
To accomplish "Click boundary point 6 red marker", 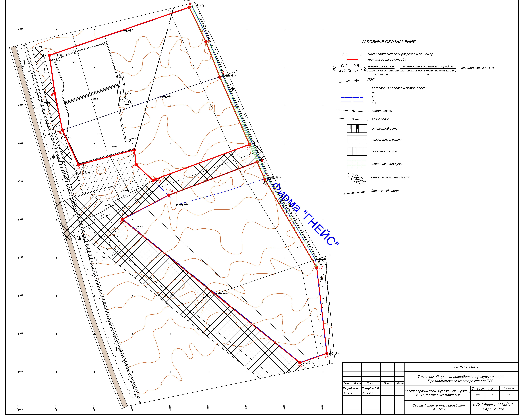I will (x=55, y=93).
